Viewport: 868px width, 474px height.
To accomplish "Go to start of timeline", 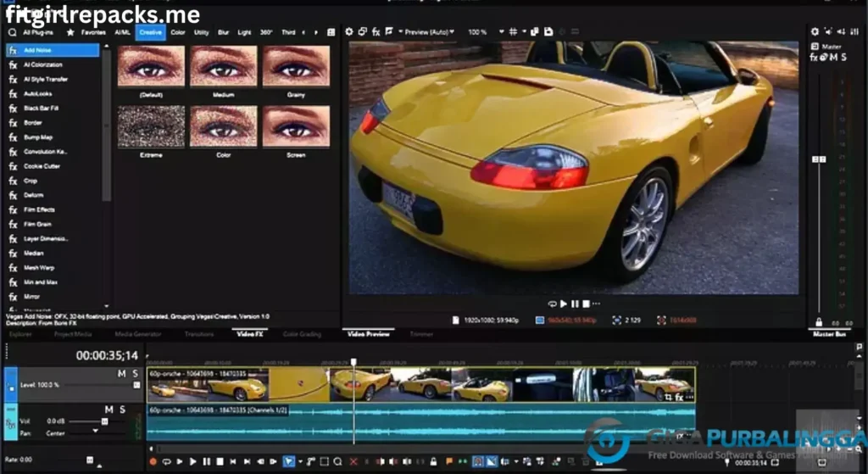I will pos(233,461).
